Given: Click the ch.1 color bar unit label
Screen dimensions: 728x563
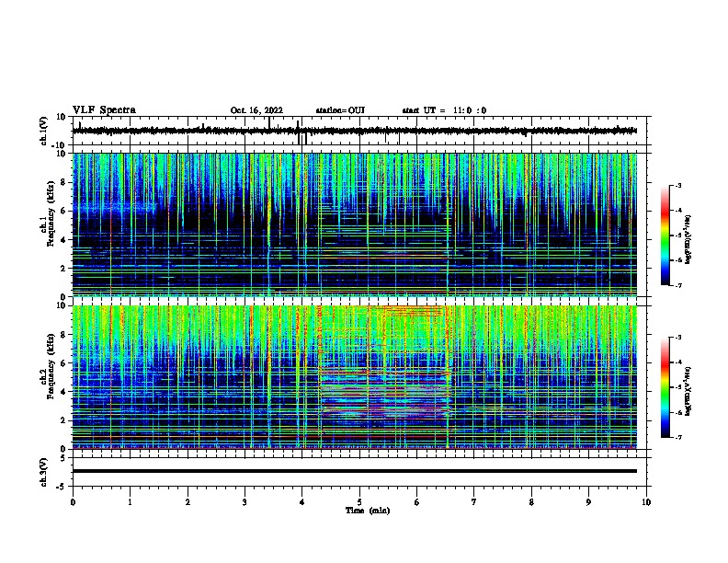Looking at the screenshot, I should click(x=688, y=239).
